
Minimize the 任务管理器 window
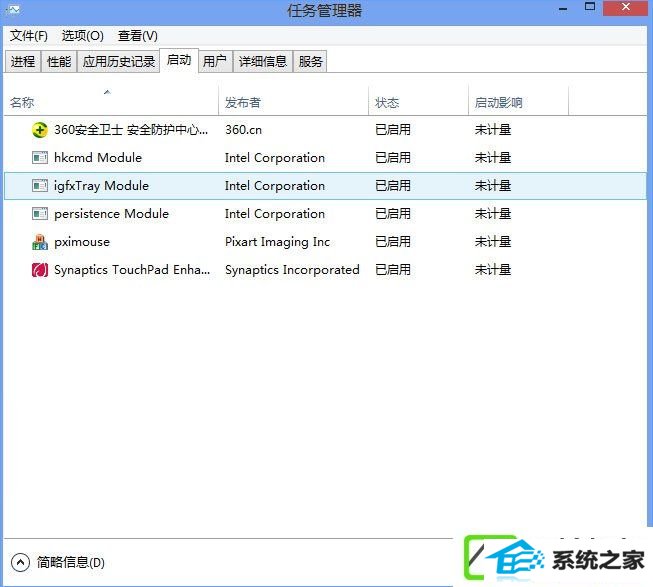[x=563, y=8]
